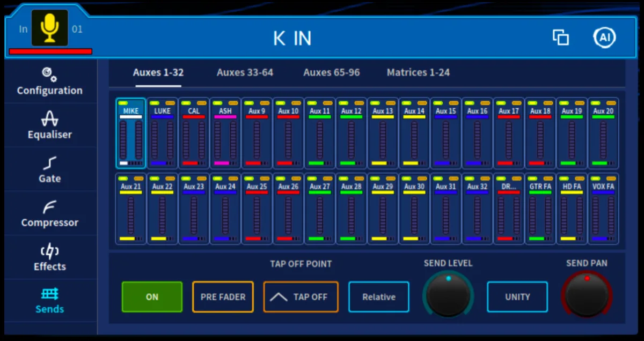
Task: Select the Aux 14 send strip
Action: pos(414,134)
